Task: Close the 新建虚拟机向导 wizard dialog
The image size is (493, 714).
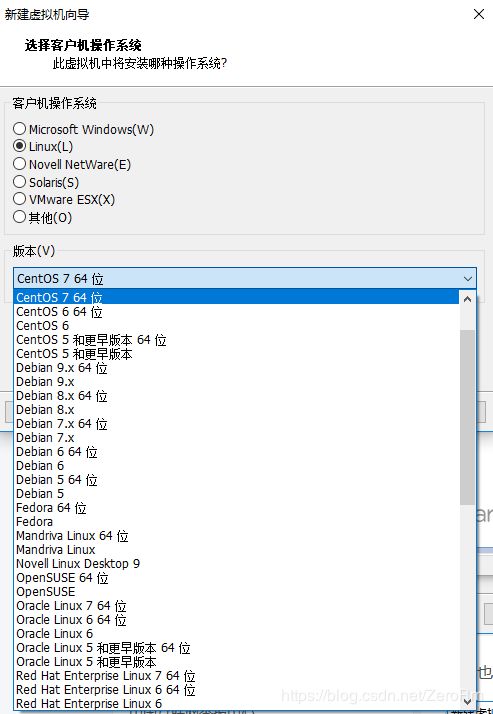Action: (x=479, y=14)
